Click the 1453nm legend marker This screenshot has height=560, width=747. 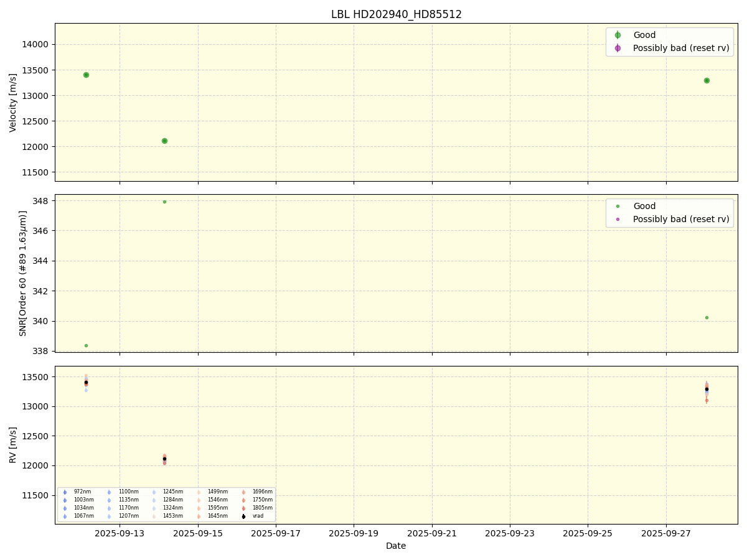point(154,516)
